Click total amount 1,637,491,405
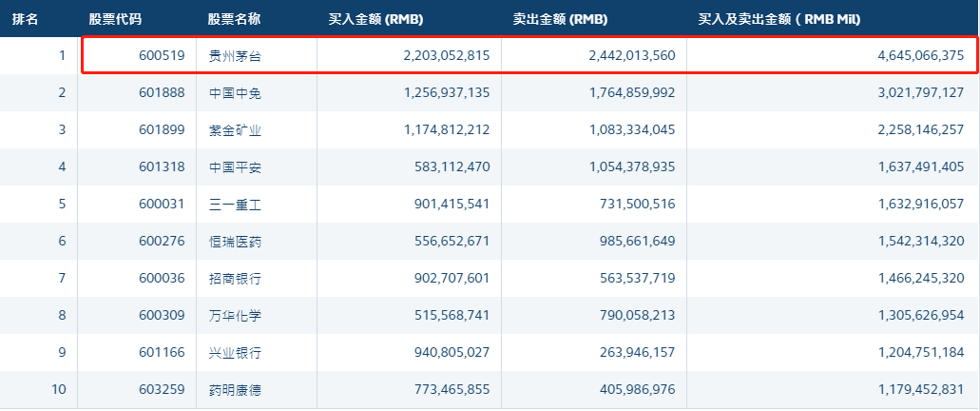The height and width of the screenshot is (411, 980). click(x=921, y=167)
